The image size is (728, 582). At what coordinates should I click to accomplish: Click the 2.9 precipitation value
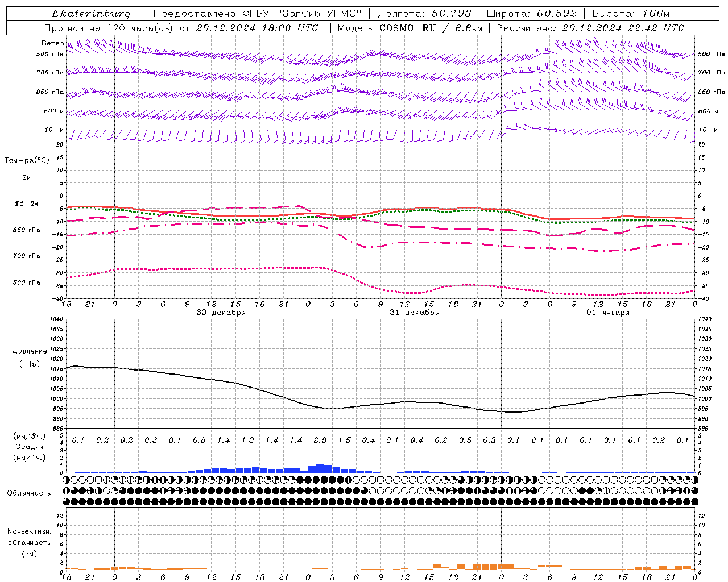(x=320, y=440)
